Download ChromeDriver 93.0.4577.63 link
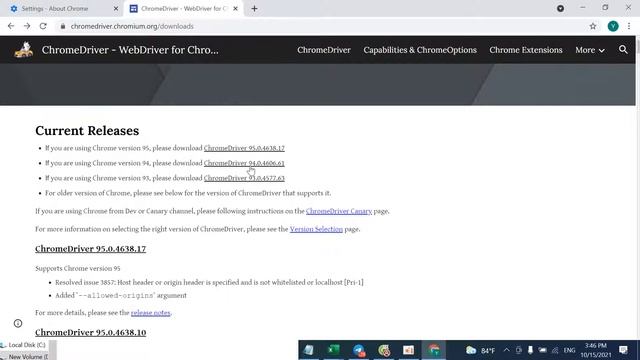Viewport: 640px width, 360px height. (244, 178)
